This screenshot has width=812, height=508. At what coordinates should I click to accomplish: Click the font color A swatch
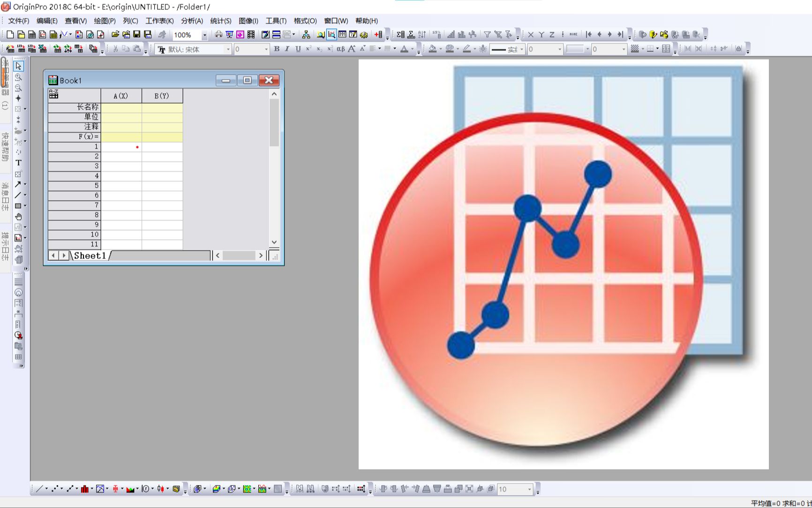(405, 49)
